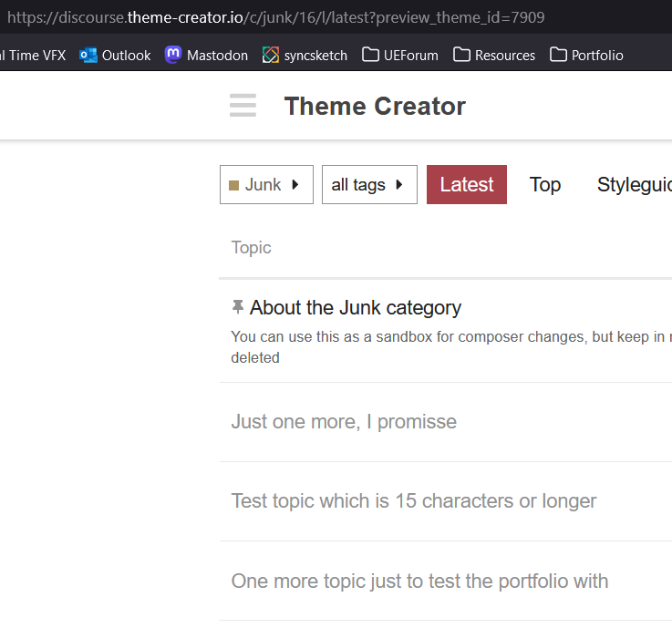Click the pin icon beside About the Junk category

click(237, 307)
